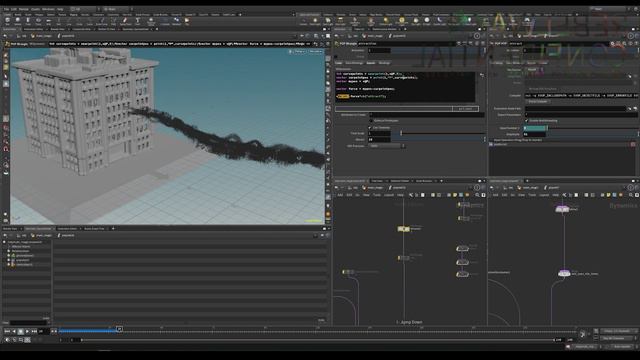Image resolution: width=640 pixels, height=360 pixels.
Task: Select the Tube shelf tool
Action: point(28,21)
